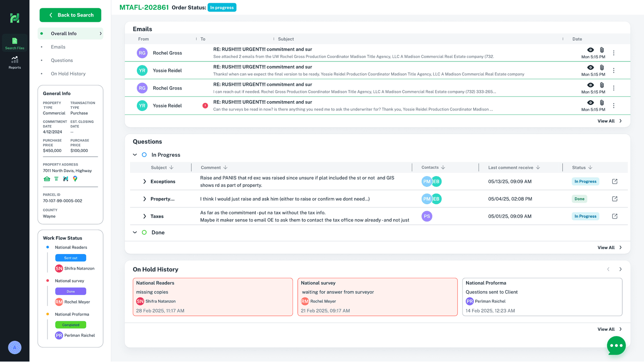Click the Completed workflow status badge
The image size is (644, 363).
pos(70,325)
